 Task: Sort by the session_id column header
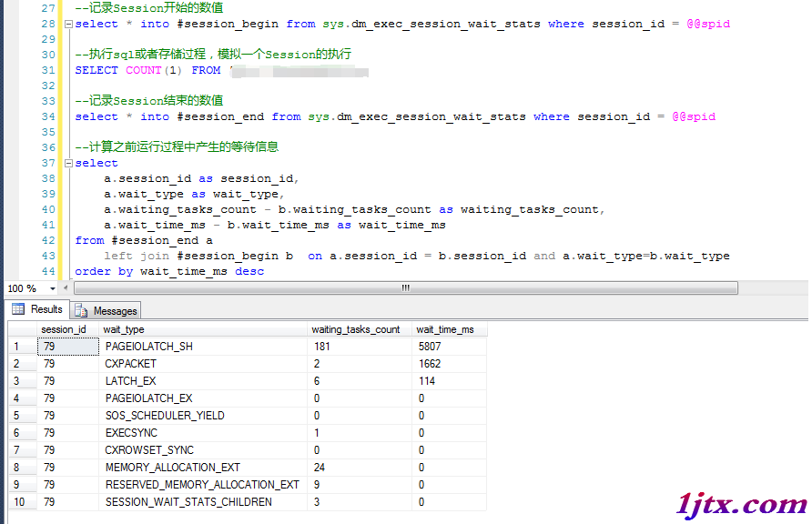pyautogui.click(x=68, y=329)
